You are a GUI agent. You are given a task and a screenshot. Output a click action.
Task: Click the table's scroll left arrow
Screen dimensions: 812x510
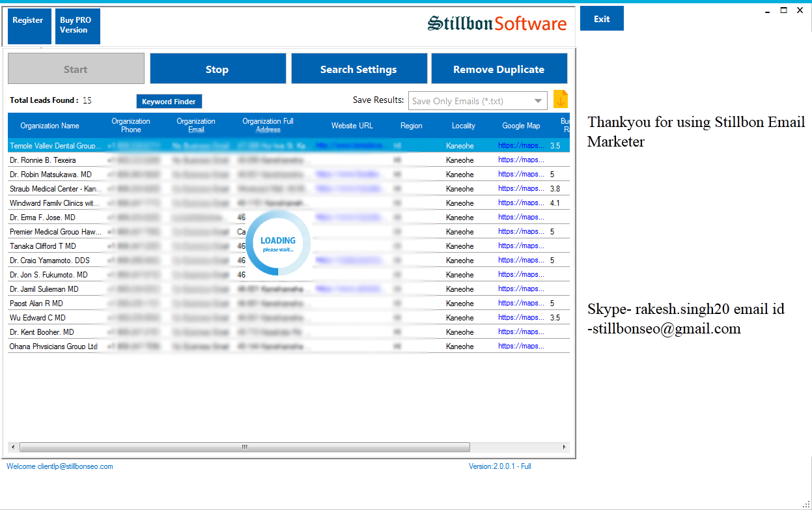[x=13, y=447]
